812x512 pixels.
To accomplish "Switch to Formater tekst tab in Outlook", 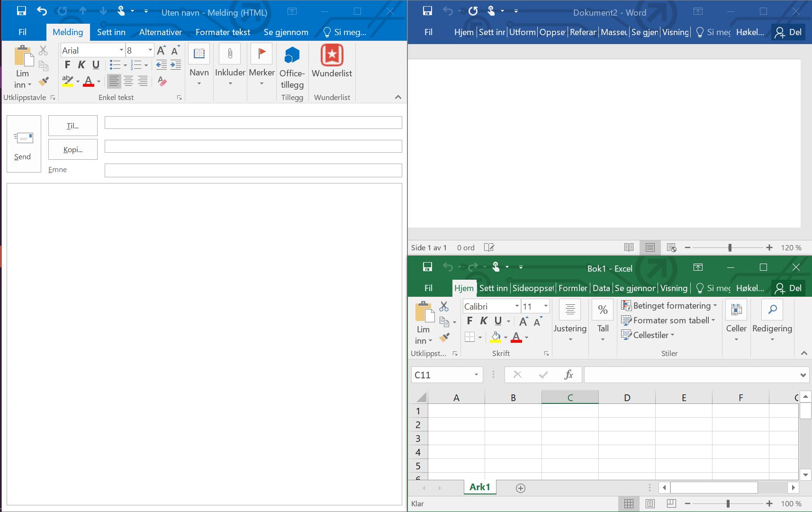I will tap(223, 32).
